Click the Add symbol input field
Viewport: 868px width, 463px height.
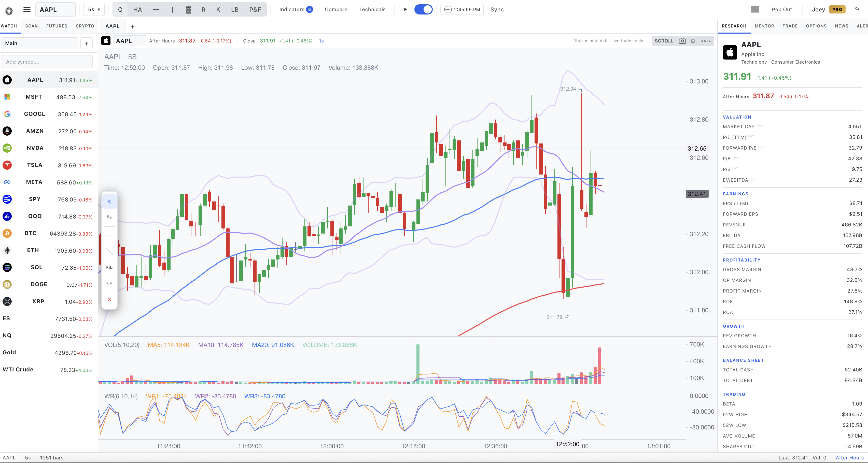click(x=47, y=62)
